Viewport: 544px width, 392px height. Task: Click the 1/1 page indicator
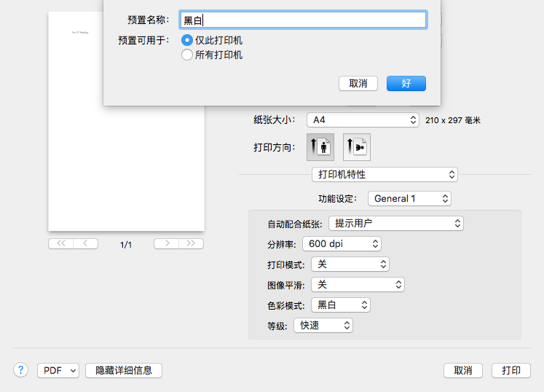pyautogui.click(x=126, y=245)
